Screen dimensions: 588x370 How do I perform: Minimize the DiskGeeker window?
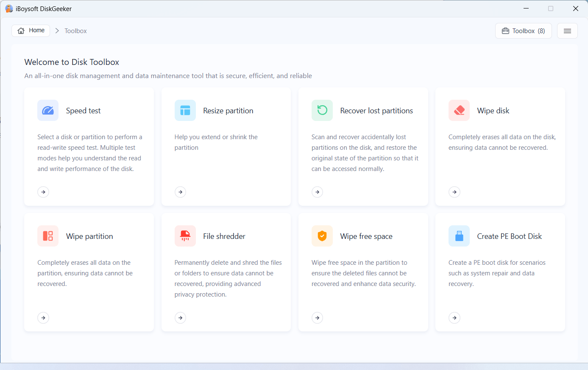tap(526, 8)
